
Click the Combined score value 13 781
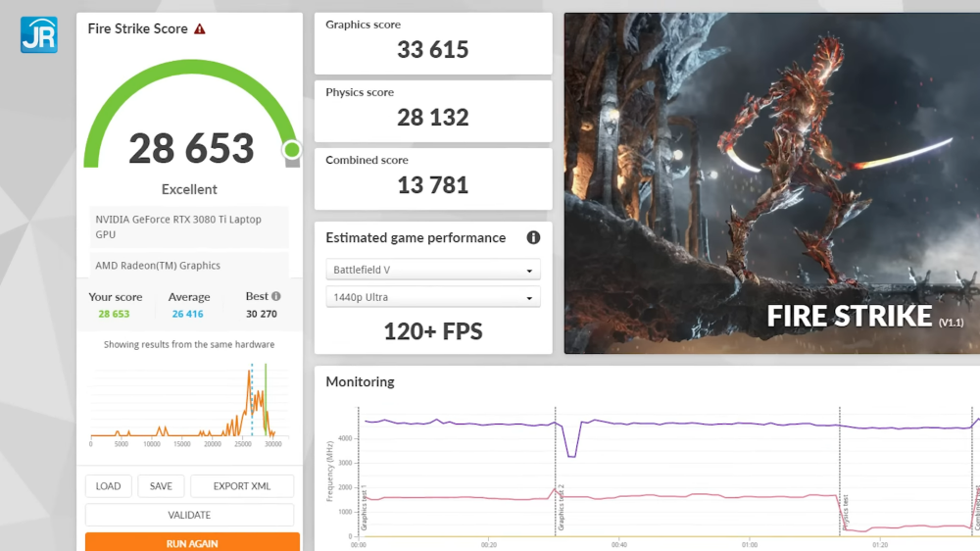[432, 185]
